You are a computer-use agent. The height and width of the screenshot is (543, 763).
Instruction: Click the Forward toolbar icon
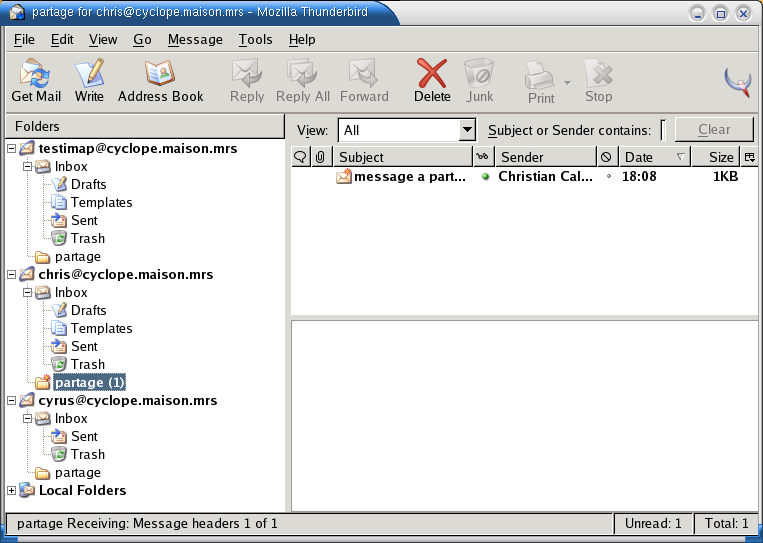(x=364, y=81)
